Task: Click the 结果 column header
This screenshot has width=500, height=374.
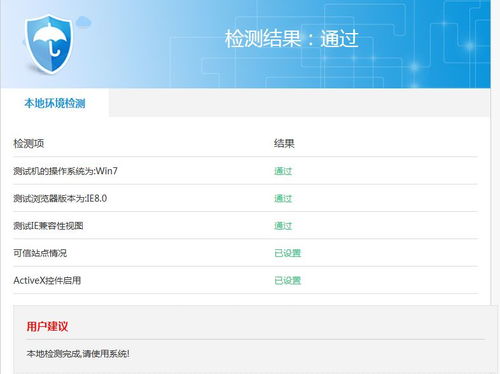Action: 284,144
